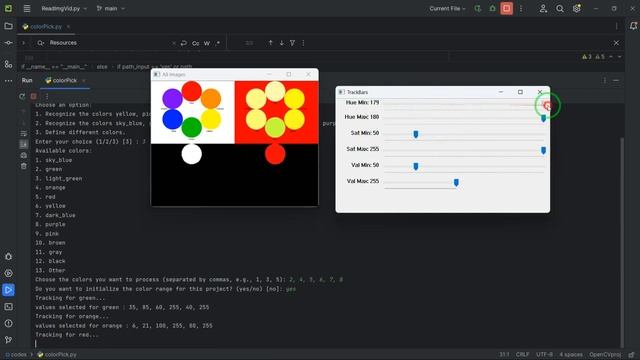Open the Run tool window sidebar icon
Screen dimensions: 640x360
(x=8, y=290)
